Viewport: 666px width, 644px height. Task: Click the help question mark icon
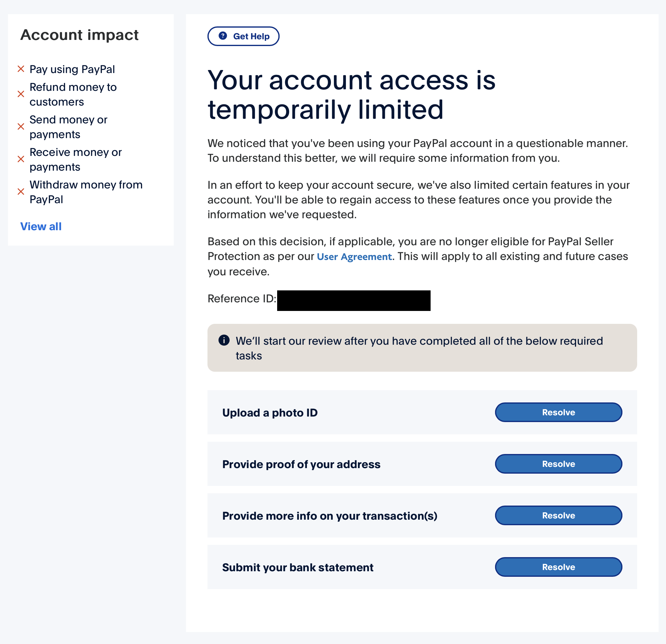point(224,36)
